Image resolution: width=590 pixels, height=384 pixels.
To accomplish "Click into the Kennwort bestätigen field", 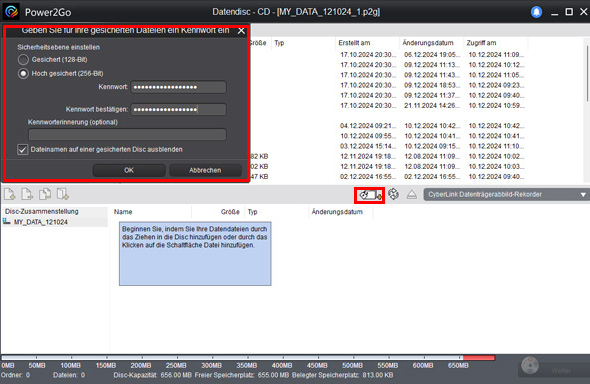I will (x=178, y=109).
